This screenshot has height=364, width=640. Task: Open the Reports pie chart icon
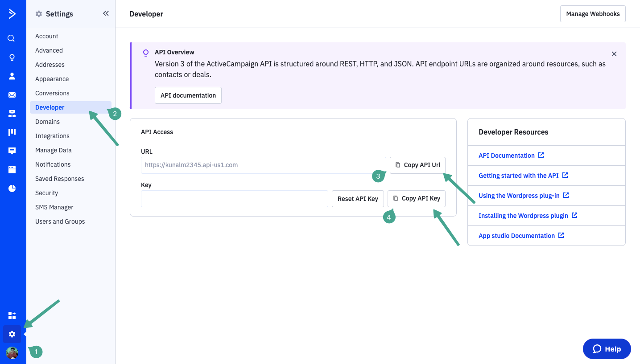click(x=12, y=188)
